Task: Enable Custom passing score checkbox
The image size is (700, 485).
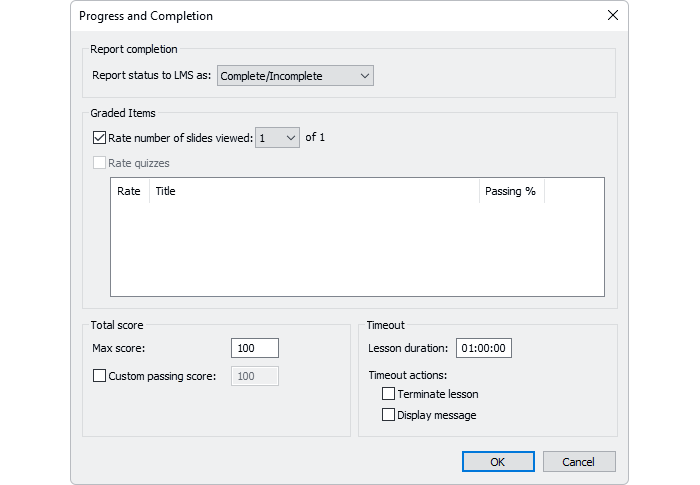Action: point(99,376)
